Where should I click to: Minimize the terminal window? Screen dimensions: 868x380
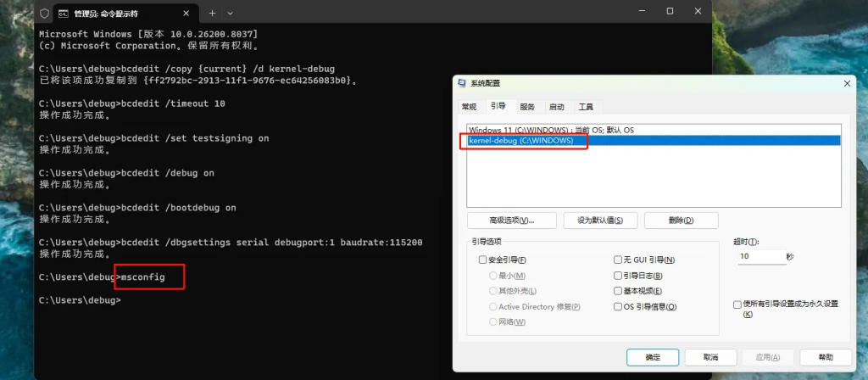pos(643,11)
